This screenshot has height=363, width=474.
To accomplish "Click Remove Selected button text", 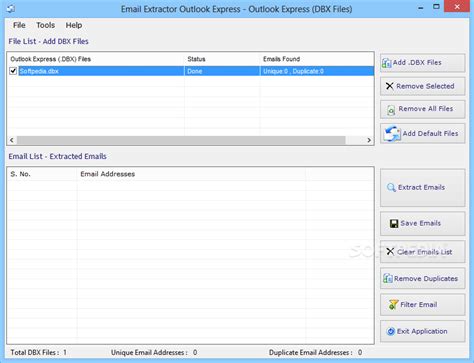I will coord(425,86).
